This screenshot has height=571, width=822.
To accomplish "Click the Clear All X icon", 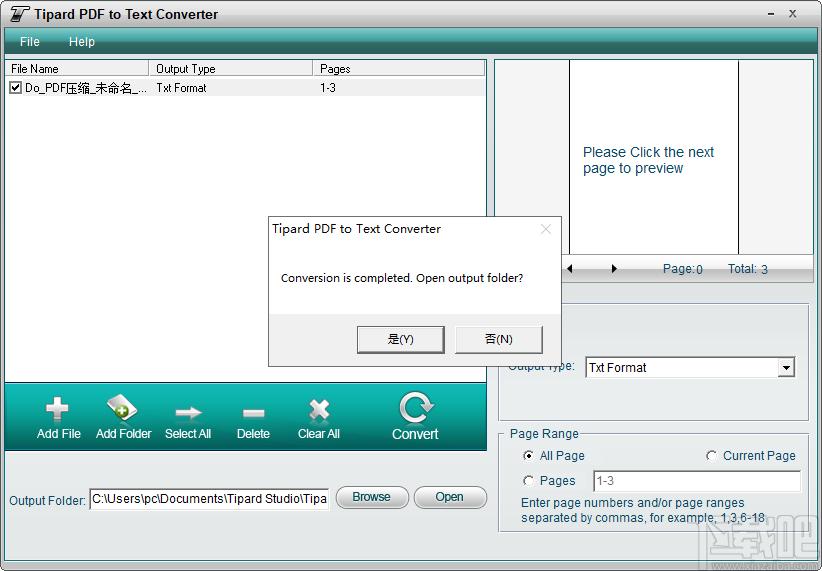I will click(319, 410).
